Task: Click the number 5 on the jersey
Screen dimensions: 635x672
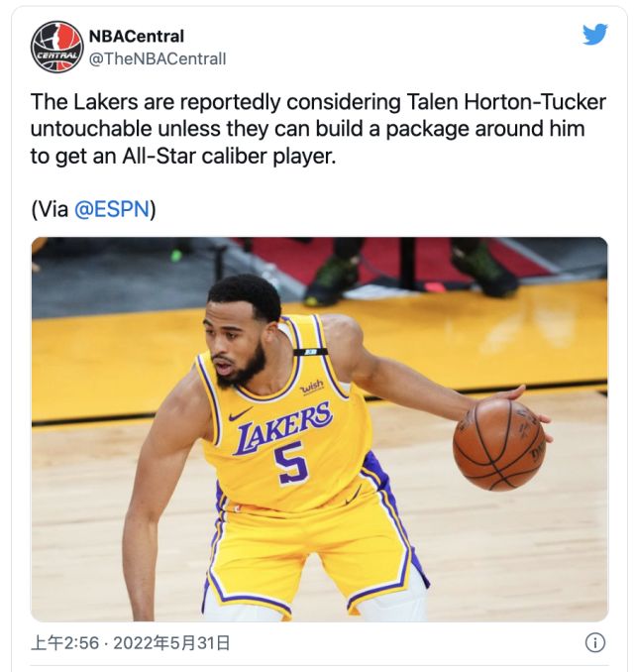Action: click(291, 463)
